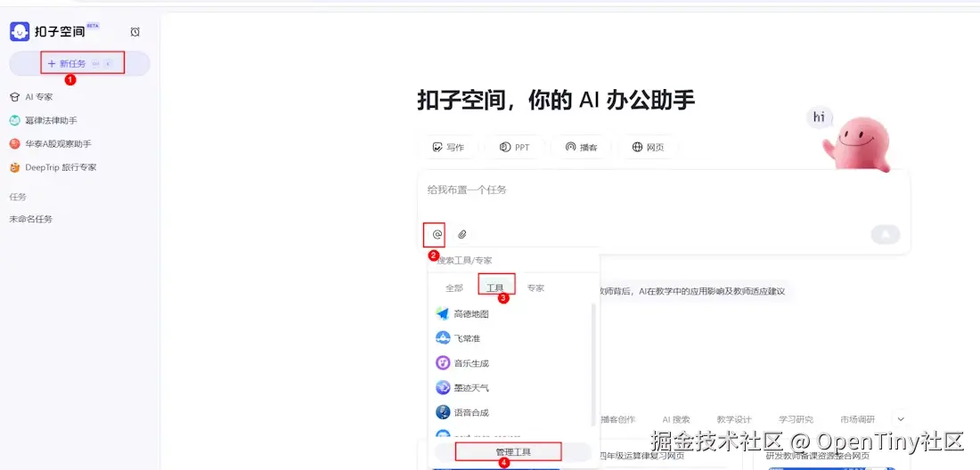980x470 pixels.
Task: Click the paperclip attachment icon
Action: 461,235
